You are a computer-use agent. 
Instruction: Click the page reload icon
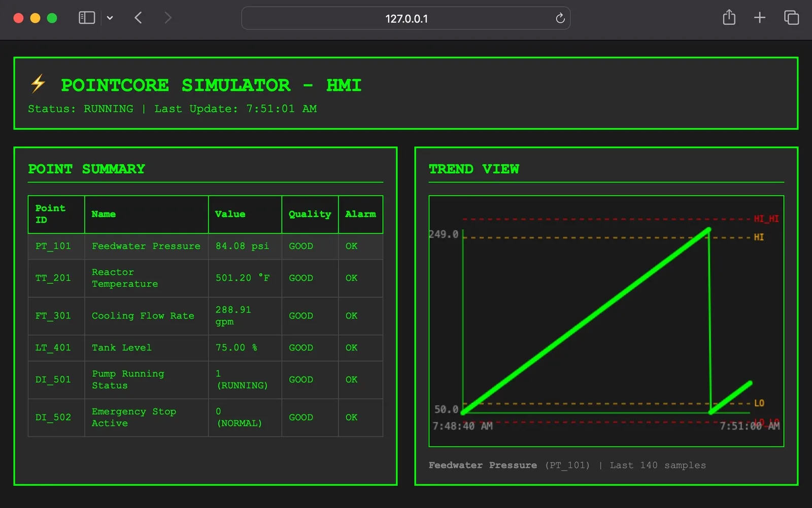tap(560, 18)
